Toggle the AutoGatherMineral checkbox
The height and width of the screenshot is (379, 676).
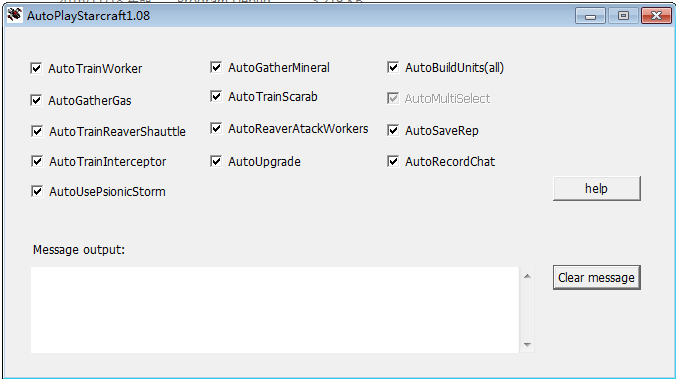(x=216, y=67)
